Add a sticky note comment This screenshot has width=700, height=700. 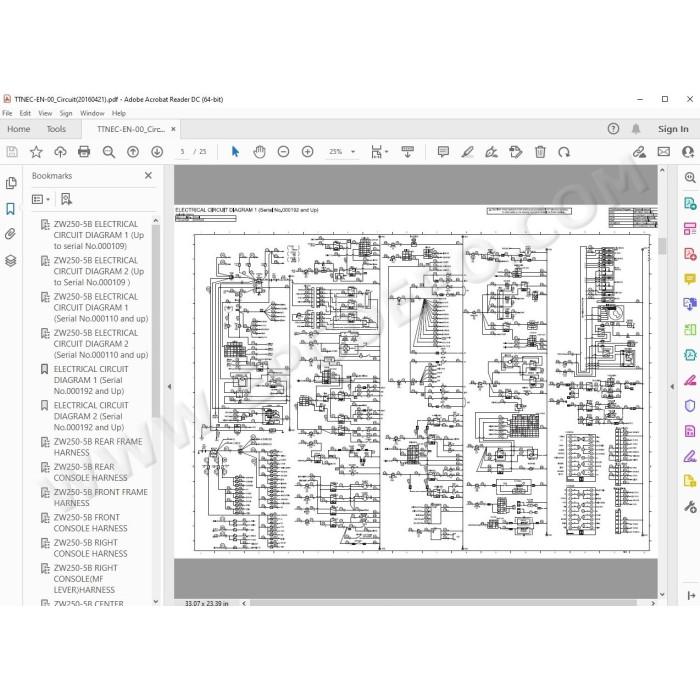point(443,152)
